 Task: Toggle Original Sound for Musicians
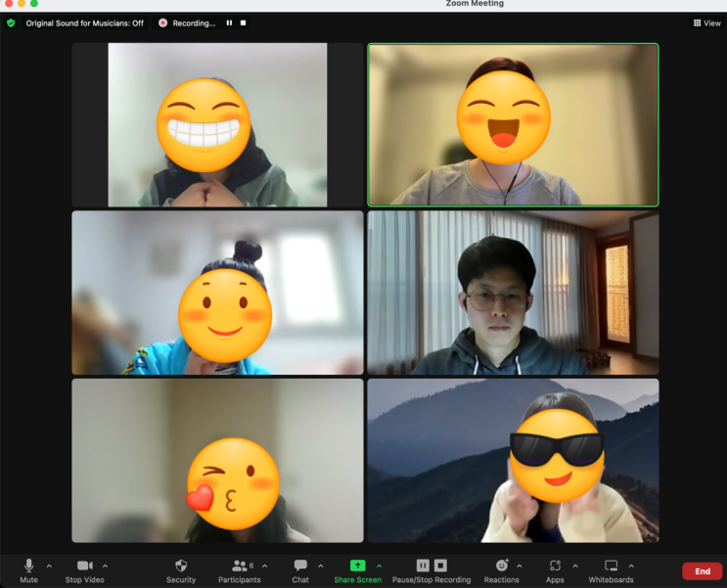coord(85,23)
